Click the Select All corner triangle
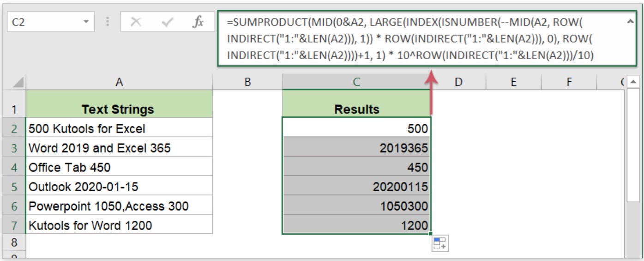 [18, 83]
